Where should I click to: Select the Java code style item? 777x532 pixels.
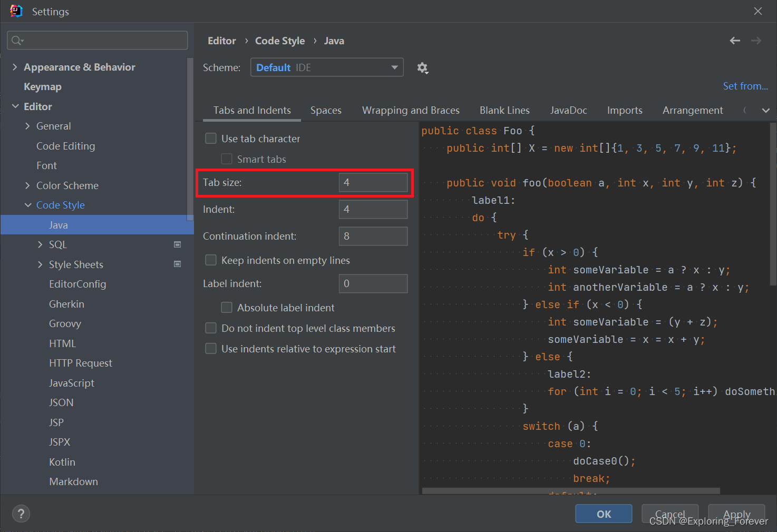click(97, 225)
